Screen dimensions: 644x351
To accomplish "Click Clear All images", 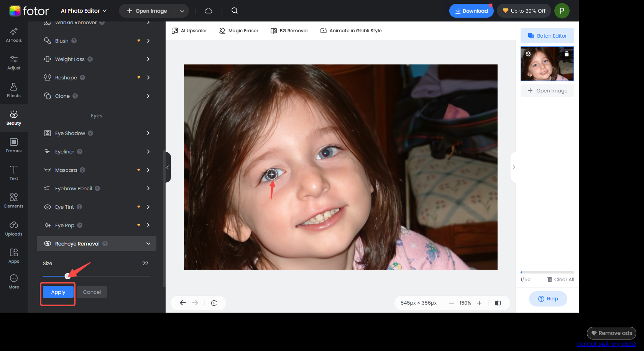I will [560, 279].
